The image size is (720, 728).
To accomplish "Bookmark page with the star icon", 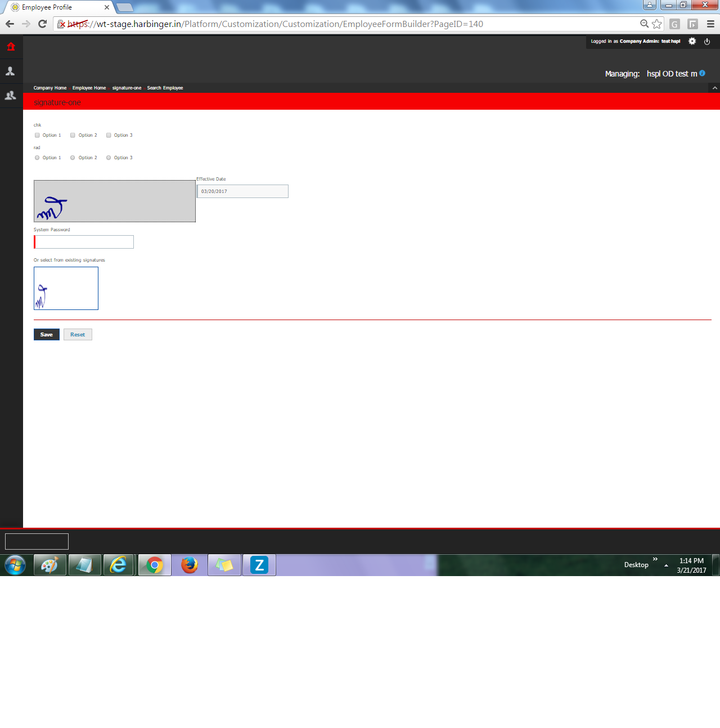I will point(656,24).
